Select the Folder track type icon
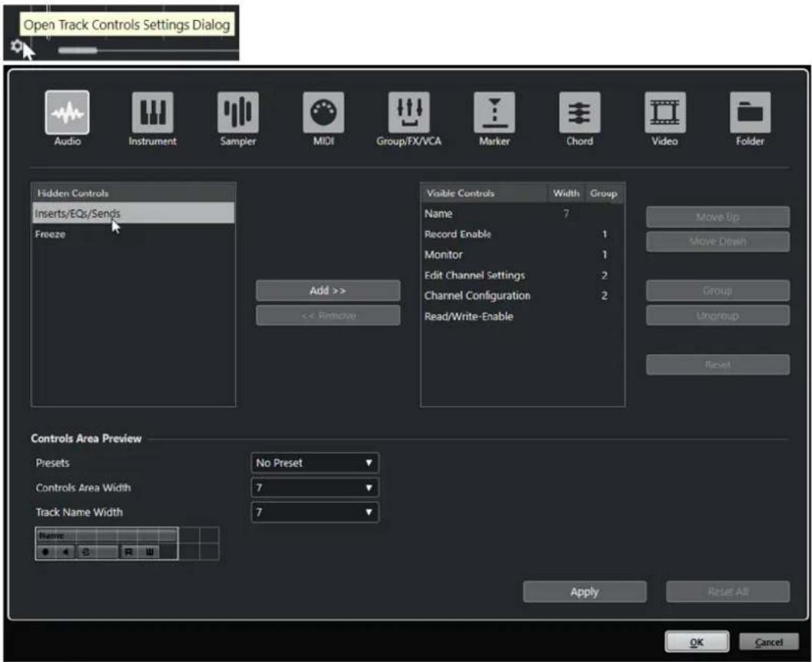Screen dimensions: 812x662 [750, 112]
